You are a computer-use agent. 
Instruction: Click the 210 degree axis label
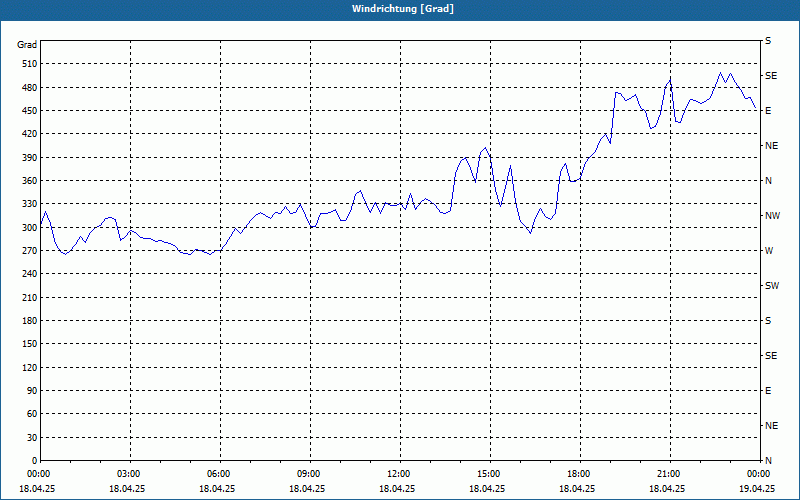tap(30, 297)
